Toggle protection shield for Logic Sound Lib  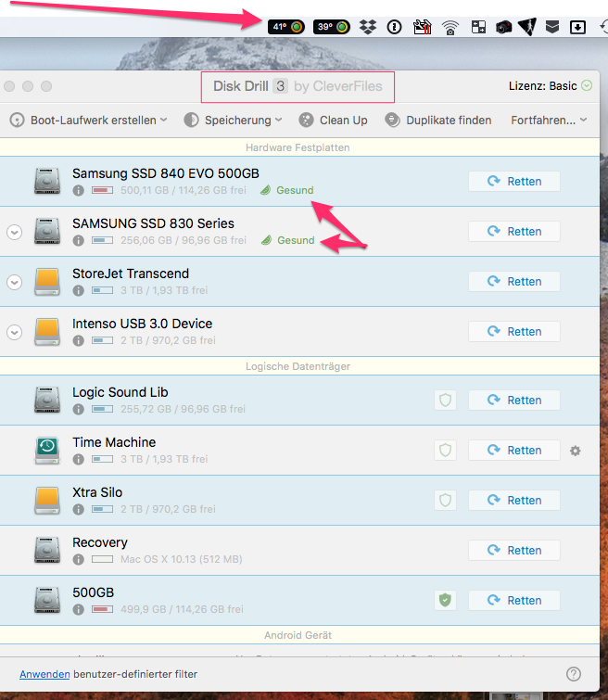coord(445,400)
